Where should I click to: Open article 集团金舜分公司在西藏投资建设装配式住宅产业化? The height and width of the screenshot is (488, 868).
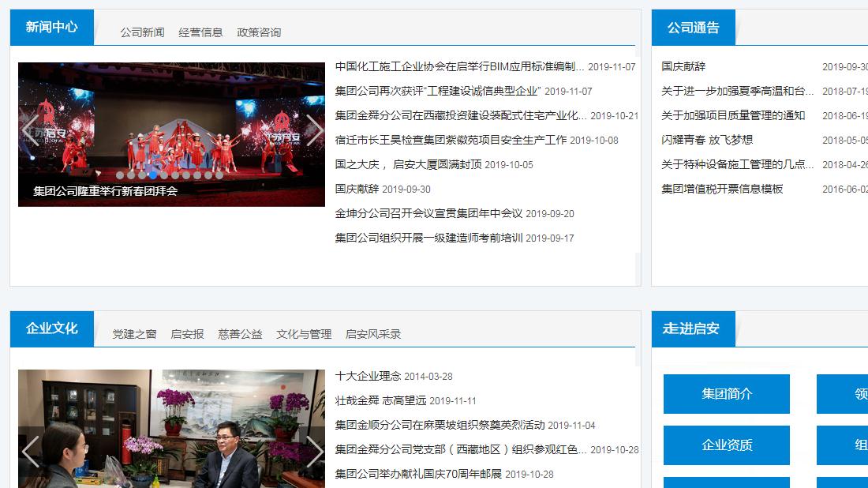(461, 115)
